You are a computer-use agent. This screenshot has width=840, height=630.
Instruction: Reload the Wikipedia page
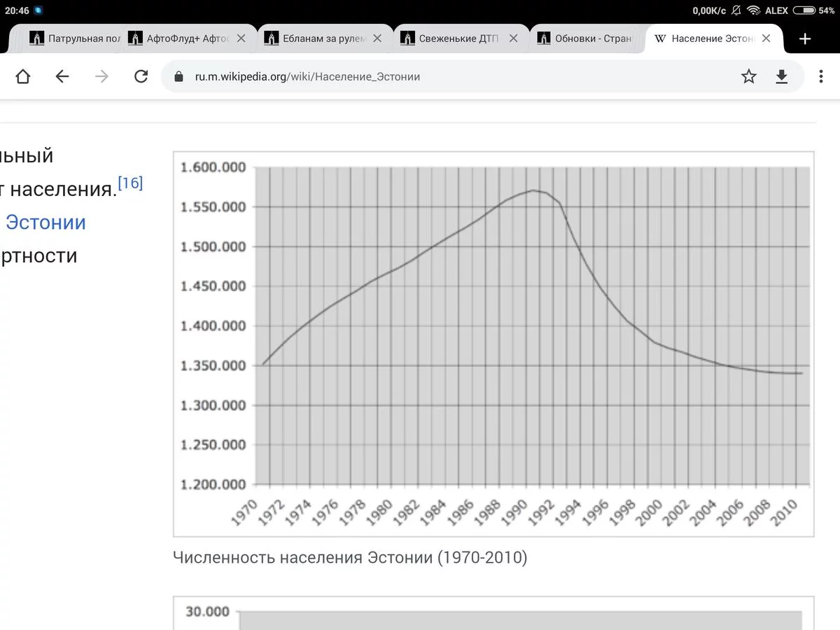pos(141,76)
